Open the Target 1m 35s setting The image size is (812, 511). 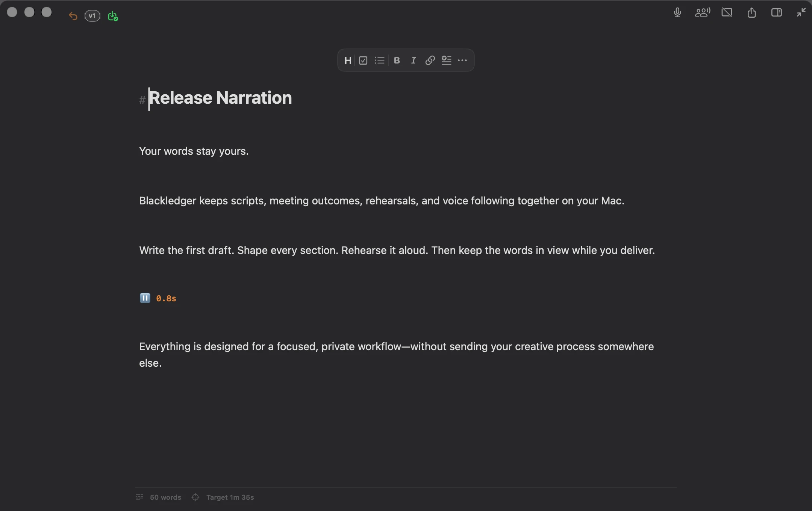coord(230,497)
